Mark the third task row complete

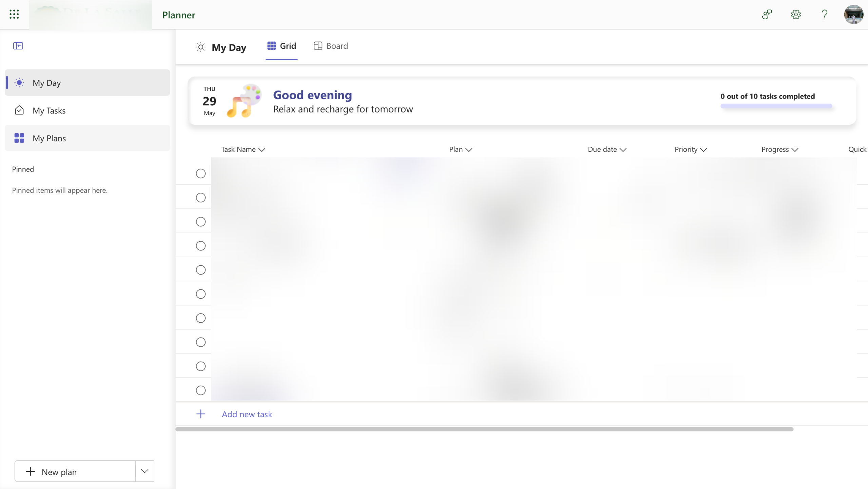click(201, 222)
